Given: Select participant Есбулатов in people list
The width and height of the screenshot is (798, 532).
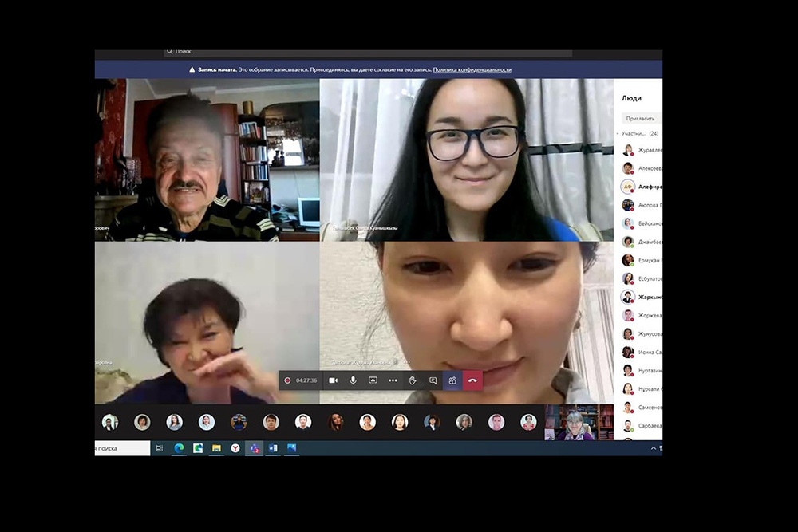Looking at the screenshot, I should pyautogui.click(x=642, y=278).
